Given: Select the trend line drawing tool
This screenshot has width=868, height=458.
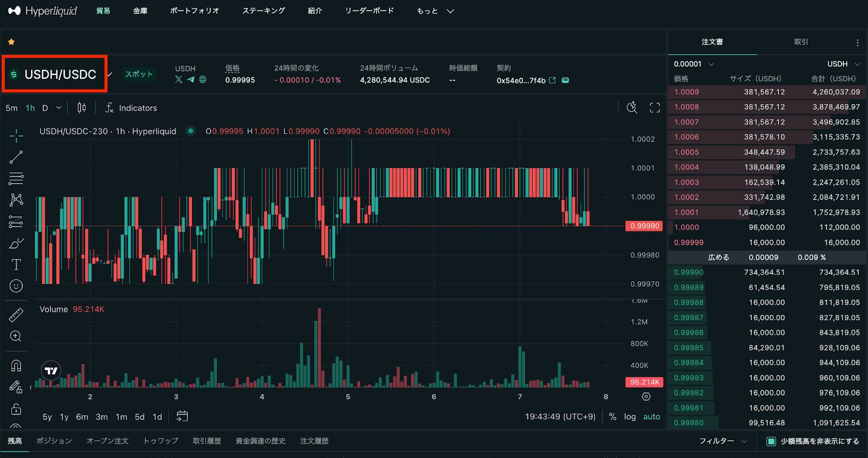Looking at the screenshot, I should click(16, 157).
